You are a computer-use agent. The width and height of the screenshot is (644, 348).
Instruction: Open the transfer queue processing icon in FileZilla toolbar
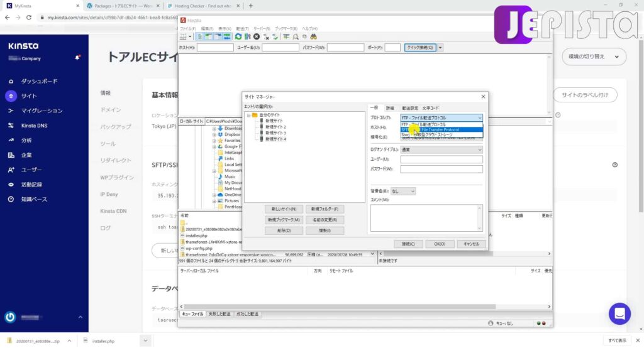tap(247, 37)
